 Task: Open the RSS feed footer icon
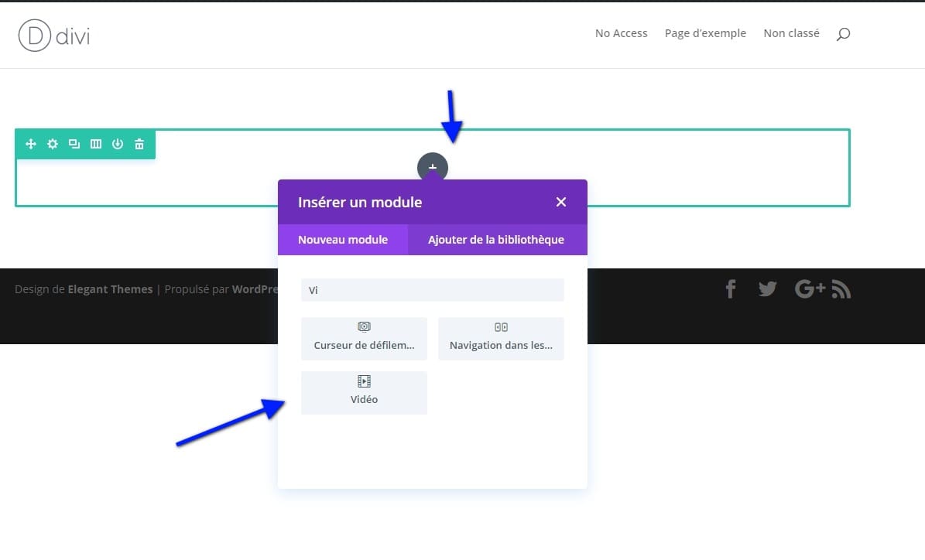pos(841,290)
